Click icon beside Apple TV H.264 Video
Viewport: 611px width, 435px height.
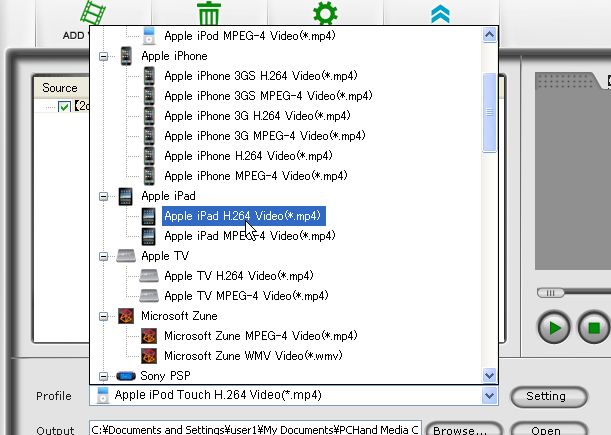149,276
